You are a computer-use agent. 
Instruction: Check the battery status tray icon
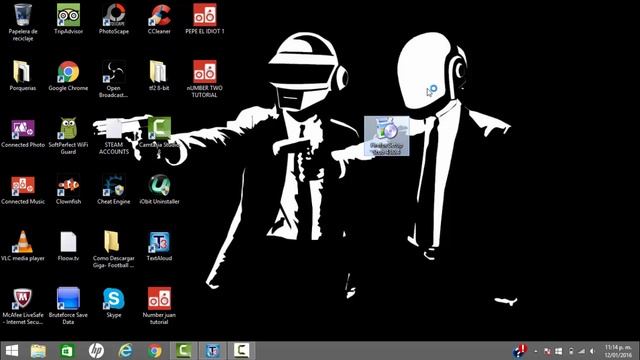pyautogui.click(x=571, y=351)
